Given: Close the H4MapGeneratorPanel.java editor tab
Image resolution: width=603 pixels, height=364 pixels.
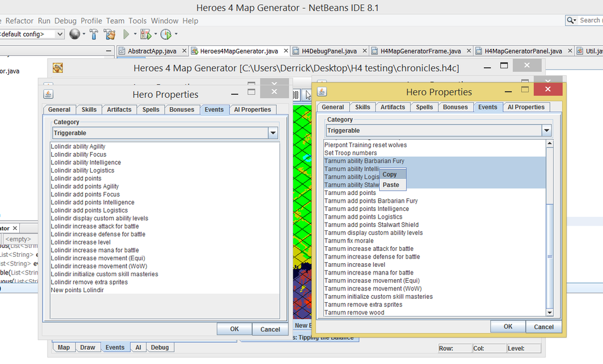Looking at the screenshot, I should (570, 51).
